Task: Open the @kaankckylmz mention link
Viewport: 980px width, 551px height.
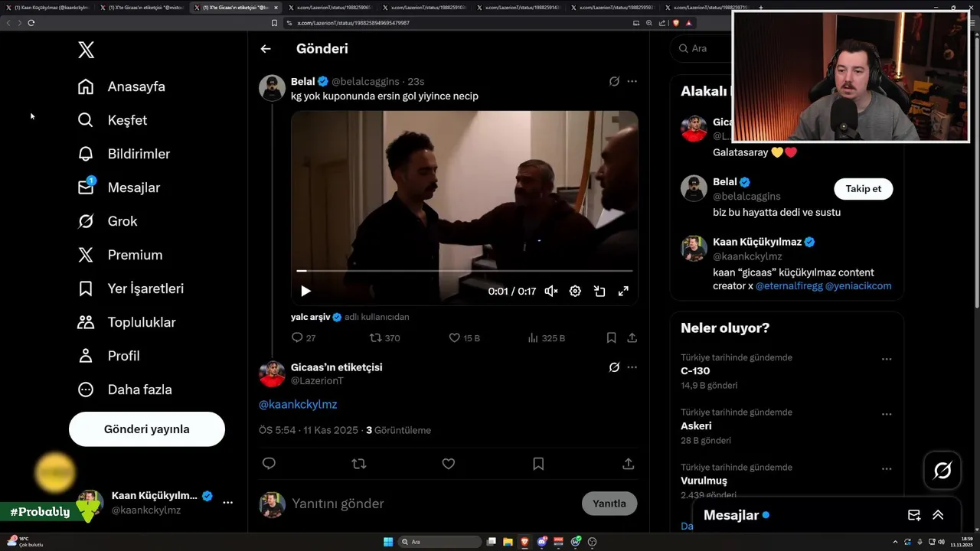Action: pyautogui.click(x=298, y=404)
